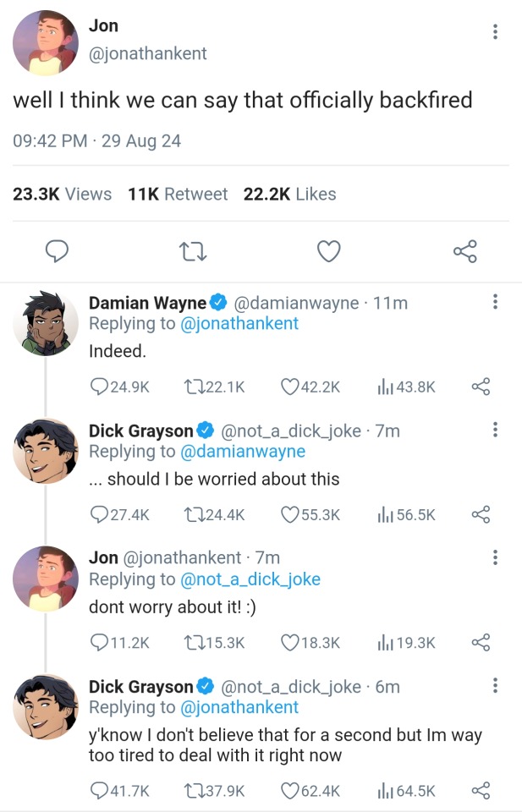The height and width of the screenshot is (812, 522).
Task: Open more options on Damian Wayne's reply
Action: [495, 302]
